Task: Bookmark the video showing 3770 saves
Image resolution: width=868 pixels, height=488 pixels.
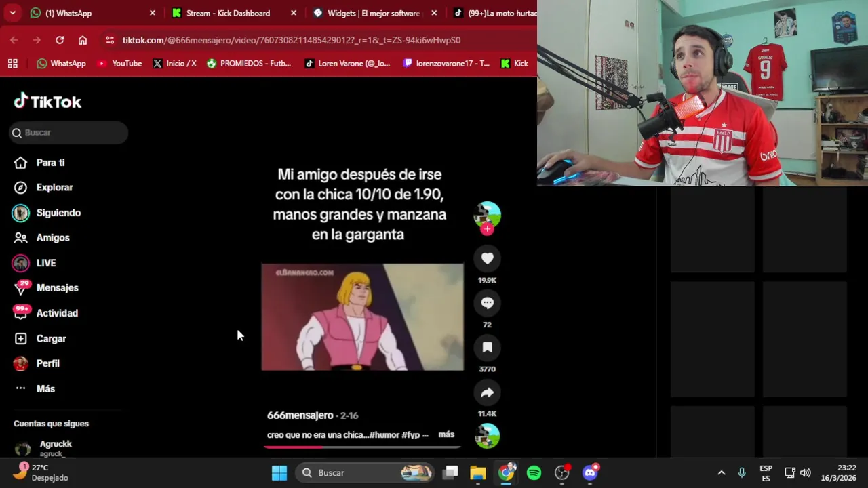Action: click(487, 348)
